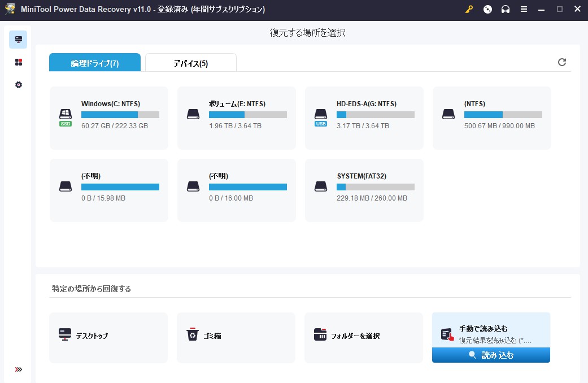Choose デスクトップ recovery location
588x383 pixels.
pyautogui.click(x=108, y=337)
